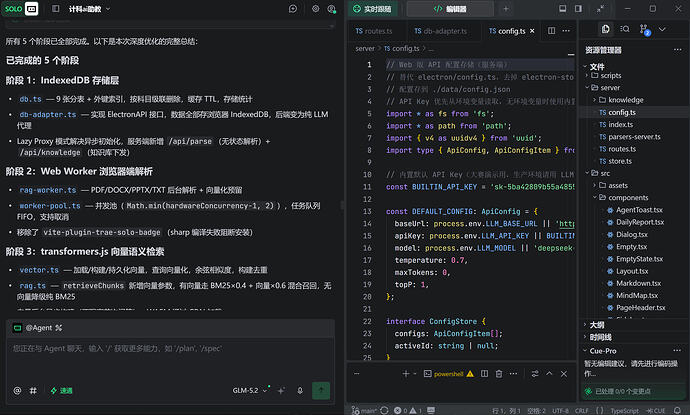Insert a mention with the @ icon
Screen dimensions: 690x415
[17, 390]
